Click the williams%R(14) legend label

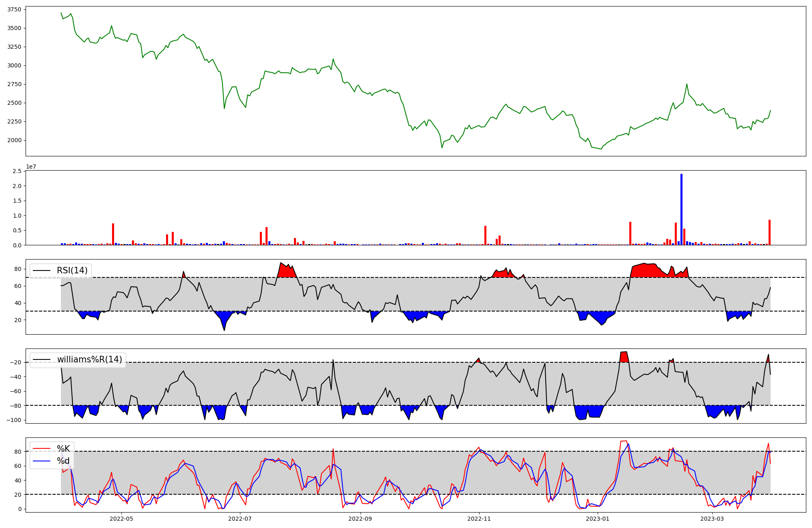point(89,359)
